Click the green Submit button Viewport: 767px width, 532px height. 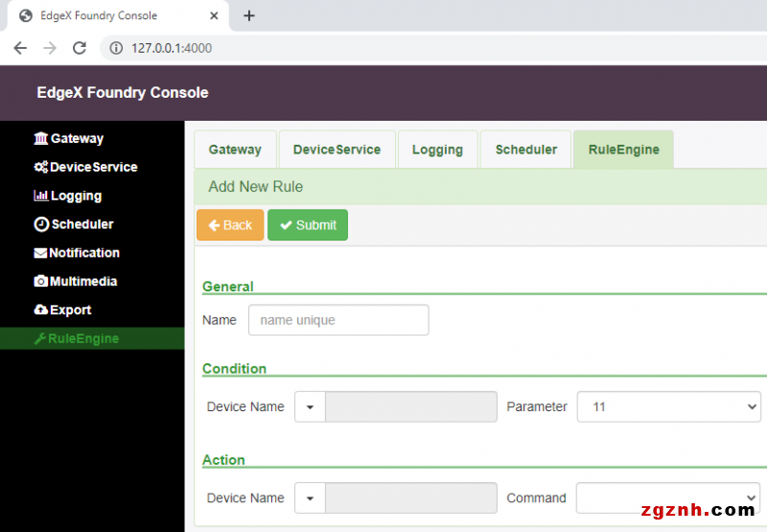click(x=308, y=225)
